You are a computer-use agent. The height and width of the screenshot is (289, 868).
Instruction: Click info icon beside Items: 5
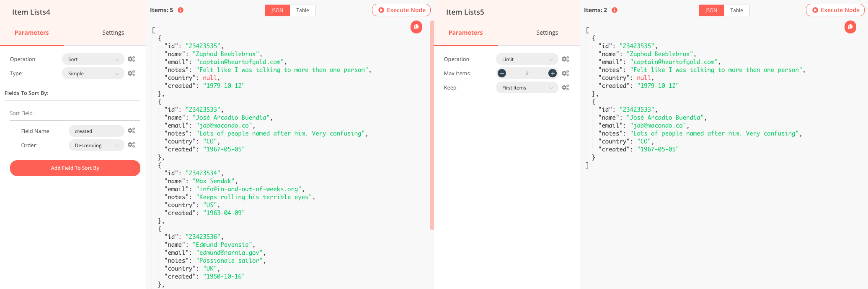[181, 10]
